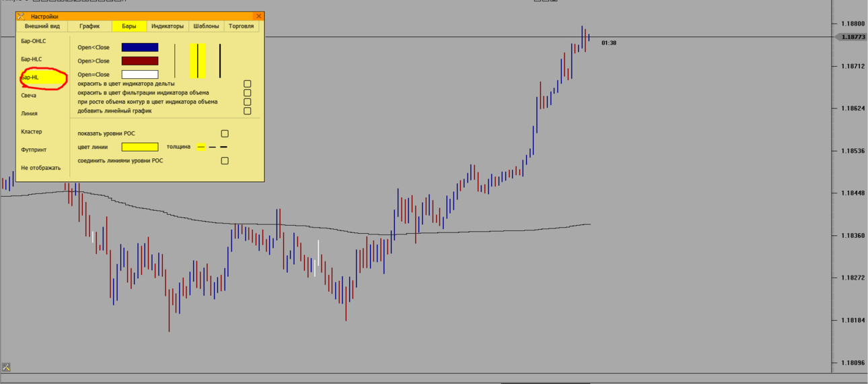The image size is (868, 384).
Task: Select the thinnest bar width option
Action: (x=175, y=61)
